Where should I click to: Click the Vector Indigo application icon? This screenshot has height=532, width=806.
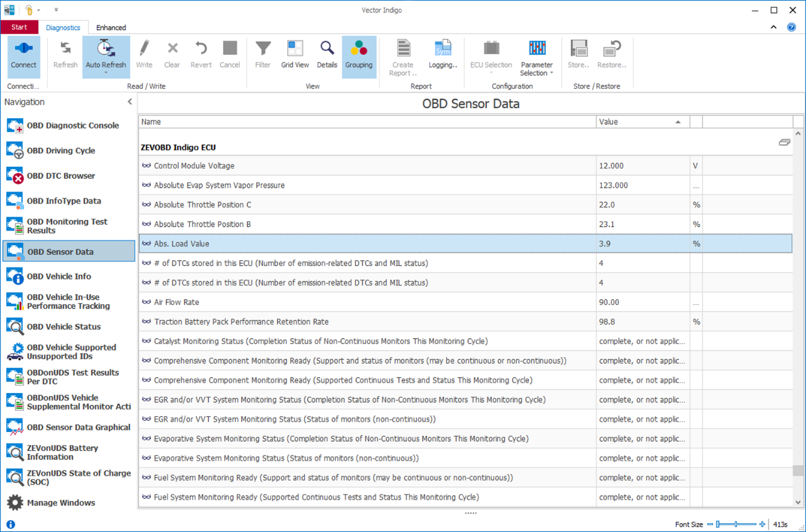9,10
